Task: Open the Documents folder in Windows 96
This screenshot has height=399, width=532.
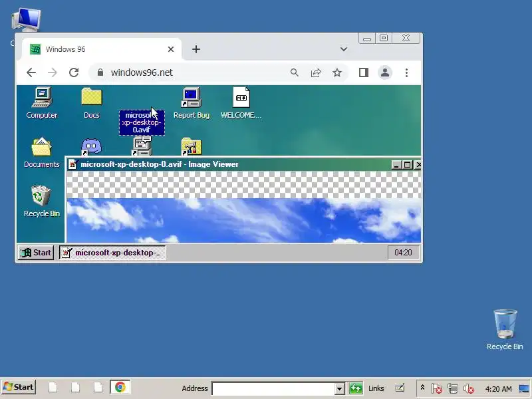Action: pos(42,152)
